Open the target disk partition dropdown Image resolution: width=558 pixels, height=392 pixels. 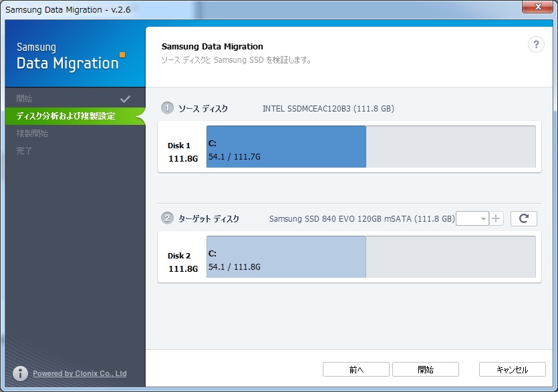[x=472, y=218]
